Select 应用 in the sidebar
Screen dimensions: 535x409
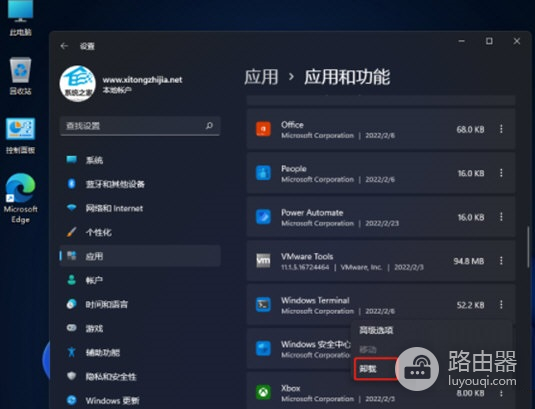(140, 256)
